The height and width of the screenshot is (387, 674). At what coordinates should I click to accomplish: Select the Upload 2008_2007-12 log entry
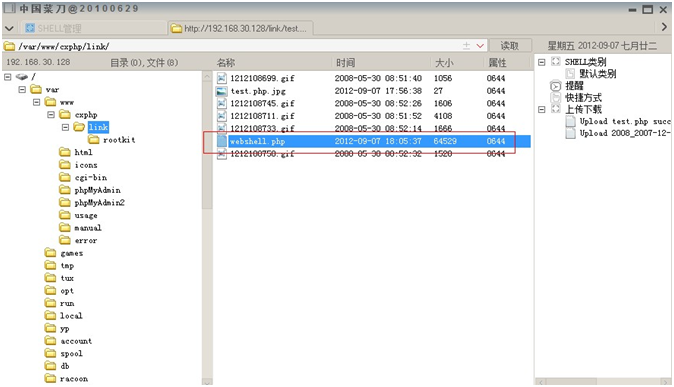[x=625, y=133]
